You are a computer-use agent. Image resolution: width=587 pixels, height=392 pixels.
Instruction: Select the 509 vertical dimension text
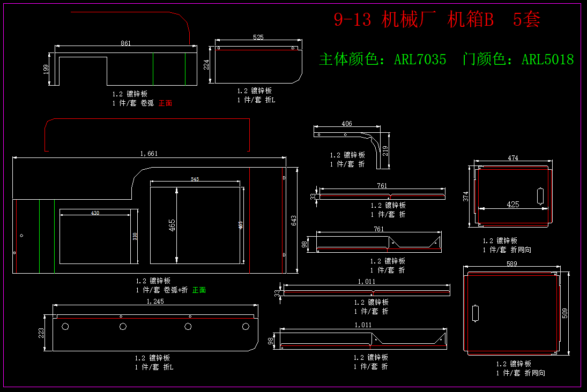click(x=564, y=313)
